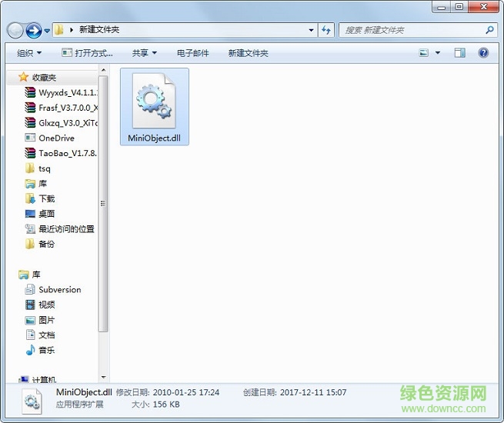Go forward with the blue Forward arrow
This screenshot has width=504, height=423.
pyautogui.click(x=34, y=31)
